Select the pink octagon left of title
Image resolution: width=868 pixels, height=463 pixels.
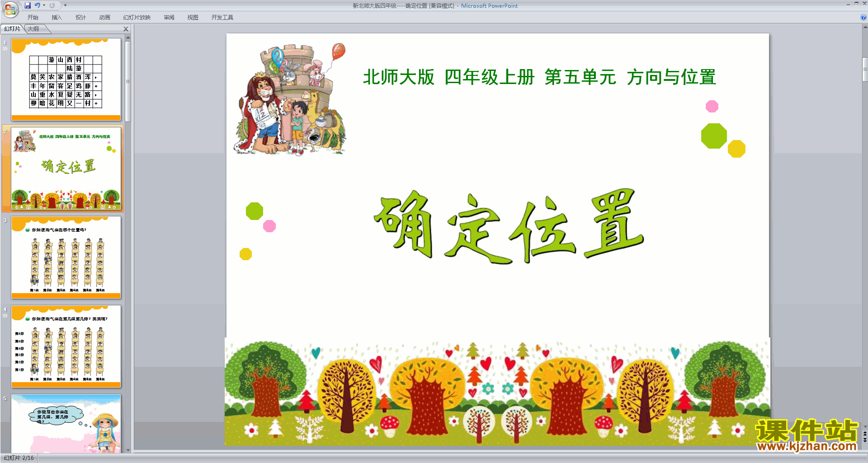click(x=269, y=226)
